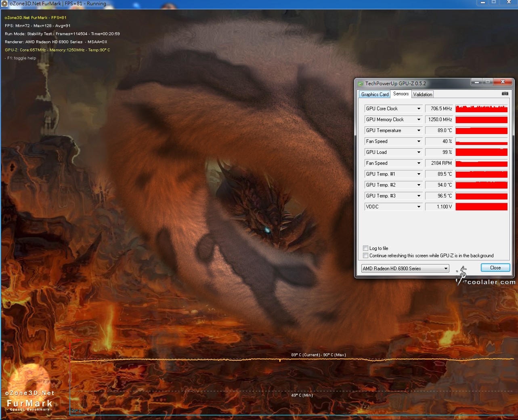Viewport: 518px width, 420px height.
Task: Minimize the GPU-Z window
Action: tap(476, 82)
